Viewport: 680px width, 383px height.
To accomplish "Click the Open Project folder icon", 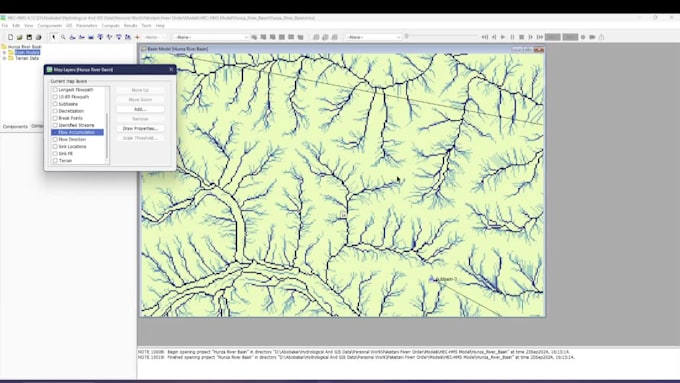I will pyautogui.click(x=20, y=37).
